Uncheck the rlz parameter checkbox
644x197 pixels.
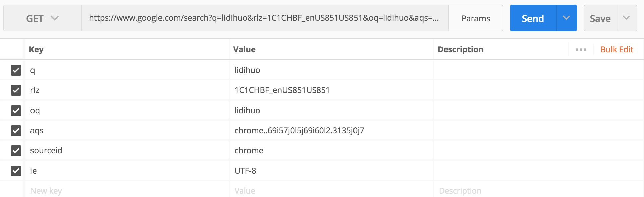(16, 90)
